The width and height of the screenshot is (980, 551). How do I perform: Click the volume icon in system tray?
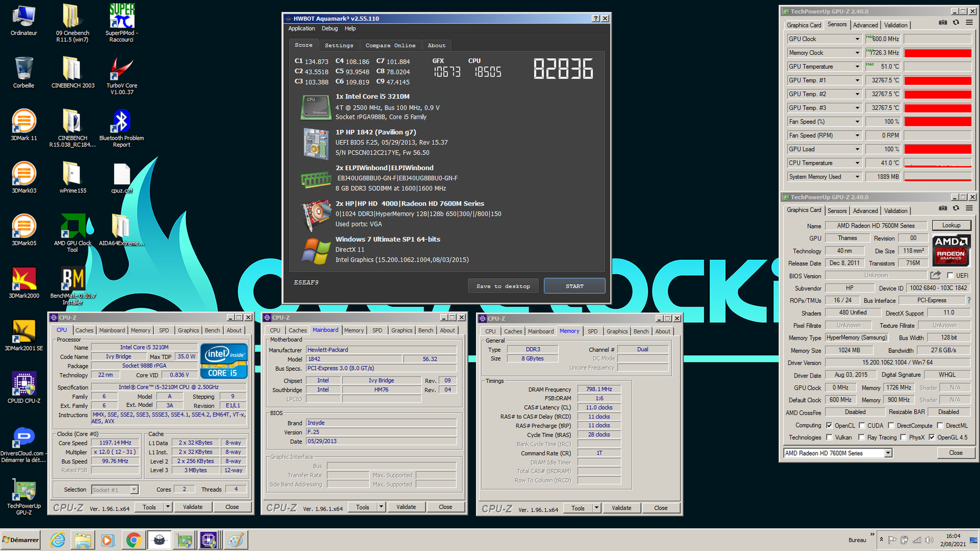click(x=928, y=540)
